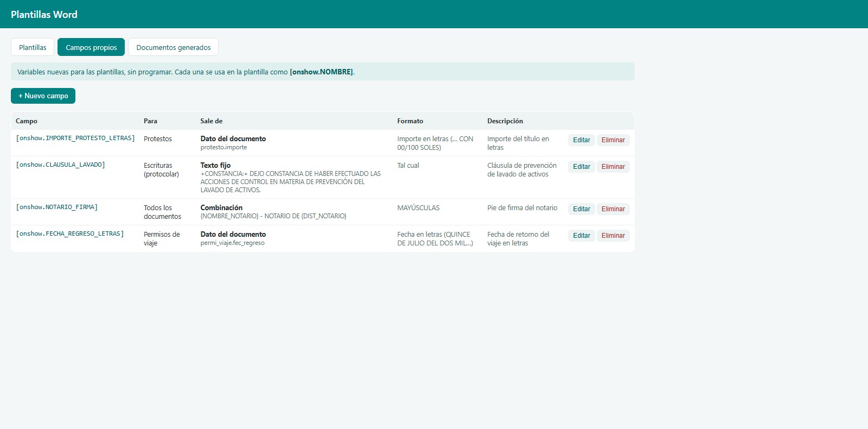Click the [onshow.NOTARIO_FIRMA] field code

point(57,207)
